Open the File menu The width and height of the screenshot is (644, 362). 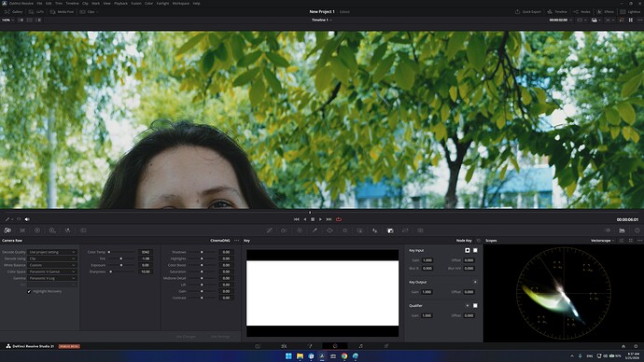click(39, 4)
